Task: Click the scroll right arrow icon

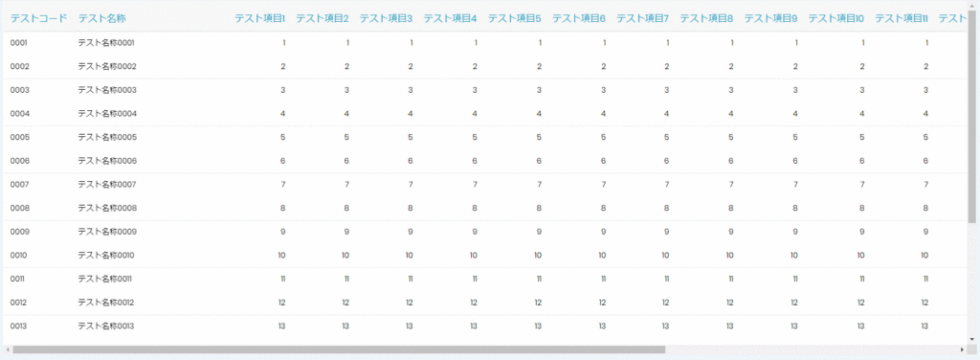Action: tap(963, 349)
